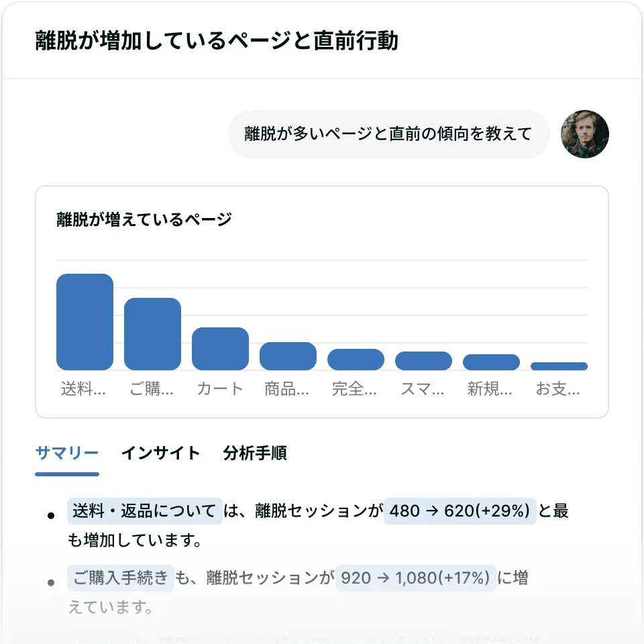Screen dimensions: 644x644
Task: Click the 新規 bar in the chart
Action: 491,362
